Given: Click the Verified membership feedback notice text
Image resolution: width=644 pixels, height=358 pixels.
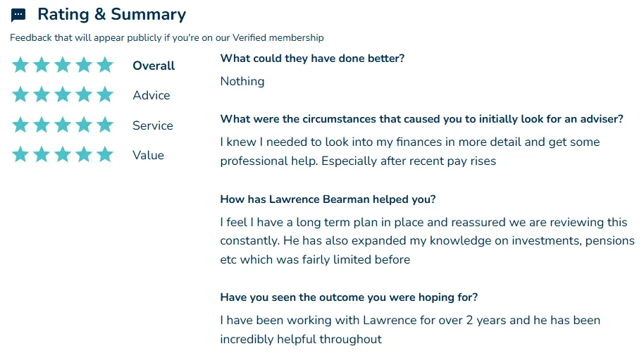Looking at the screenshot, I should [x=167, y=38].
